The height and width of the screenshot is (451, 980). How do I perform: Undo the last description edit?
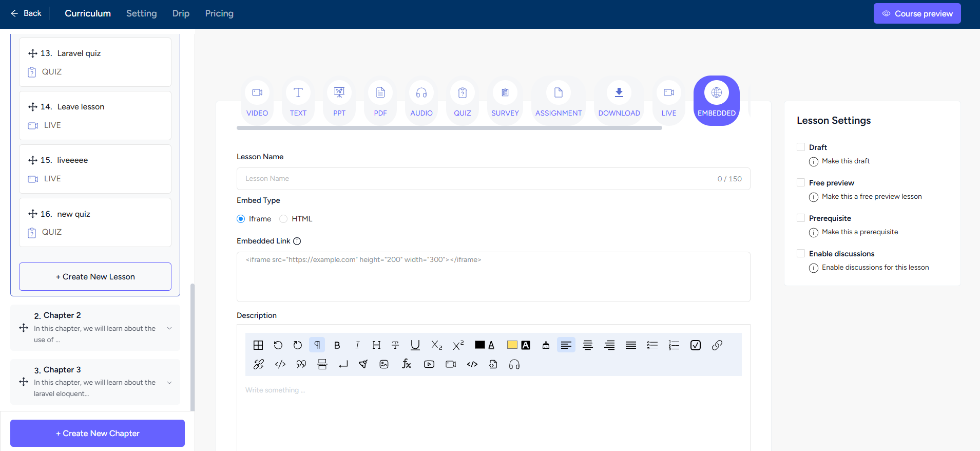278,345
